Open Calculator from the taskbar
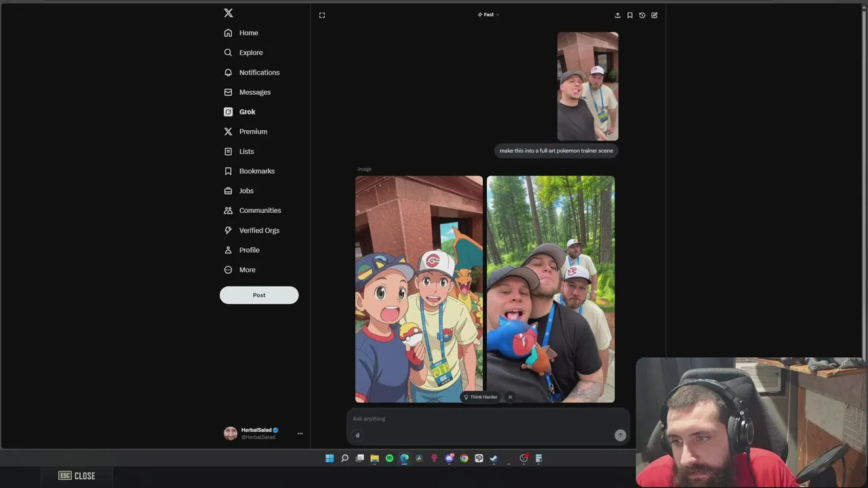Screen dimensions: 868x488 pyautogui.click(x=538, y=458)
